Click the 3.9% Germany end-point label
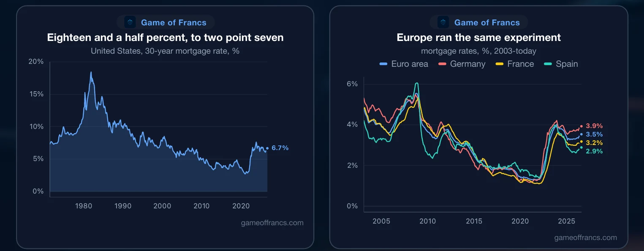 click(594, 126)
